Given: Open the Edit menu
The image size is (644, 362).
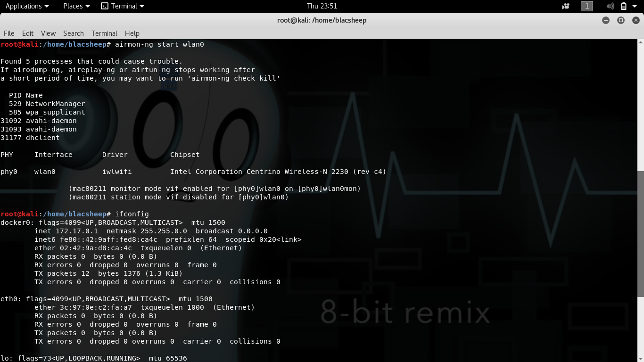Looking at the screenshot, I should point(28,33).
